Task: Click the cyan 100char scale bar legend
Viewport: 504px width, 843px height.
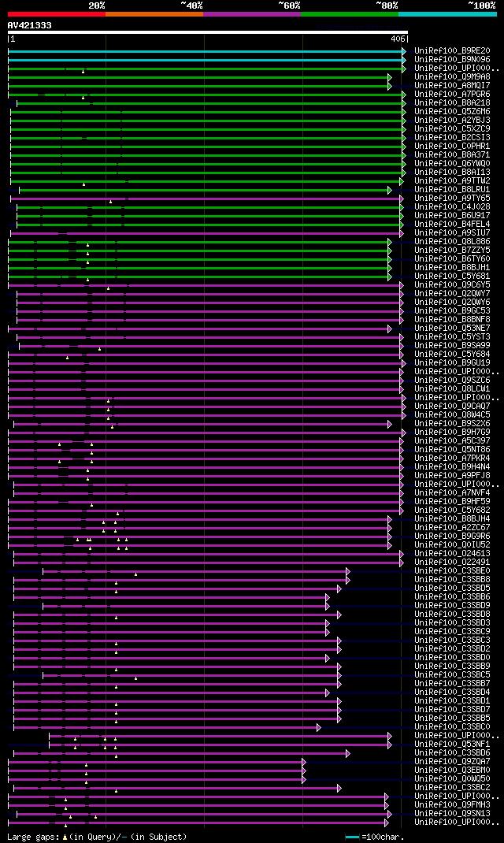Action: [352, 837]
